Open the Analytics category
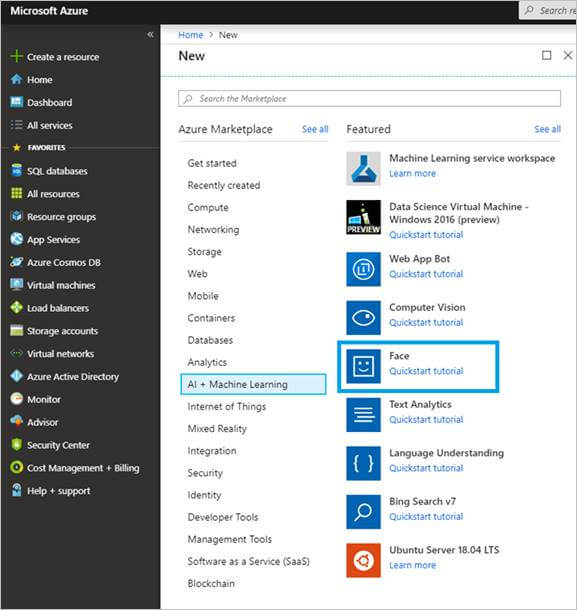The image size is (577, 610). (207, 362)
